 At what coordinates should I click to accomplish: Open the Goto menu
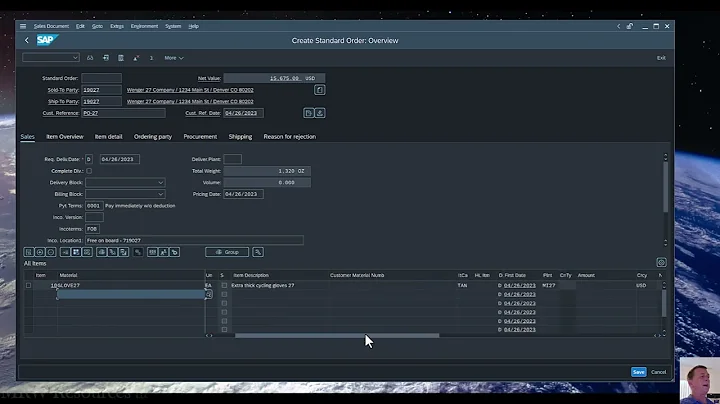click(97, 26)
